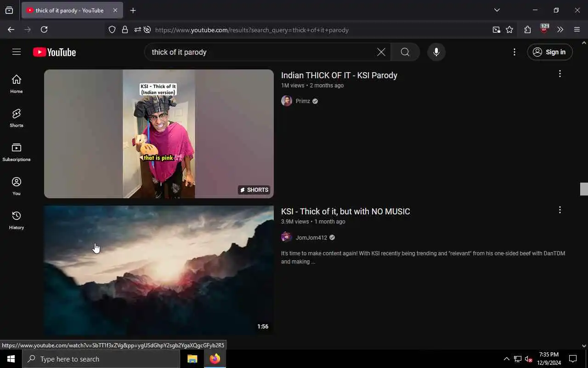This screenshot has height=368, width=588.
Task: Open Firefox View recent browsing icon
Action: 9,10
